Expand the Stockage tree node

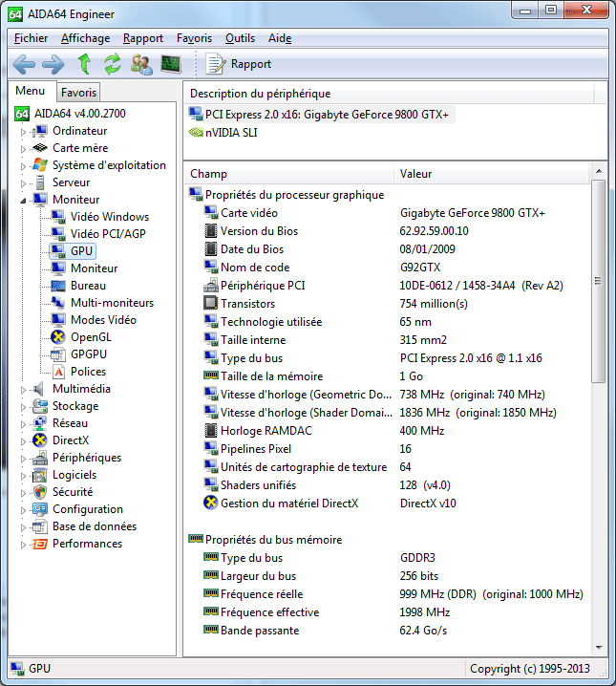(x=23, y=406)
